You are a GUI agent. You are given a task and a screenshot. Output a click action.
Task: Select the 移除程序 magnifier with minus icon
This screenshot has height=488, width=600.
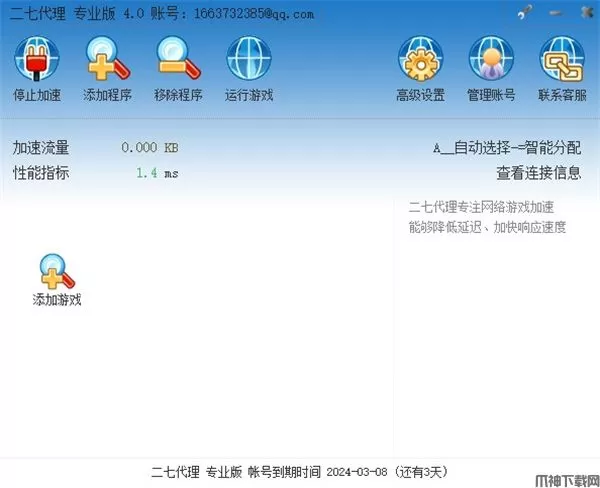[x=178, y=59]
